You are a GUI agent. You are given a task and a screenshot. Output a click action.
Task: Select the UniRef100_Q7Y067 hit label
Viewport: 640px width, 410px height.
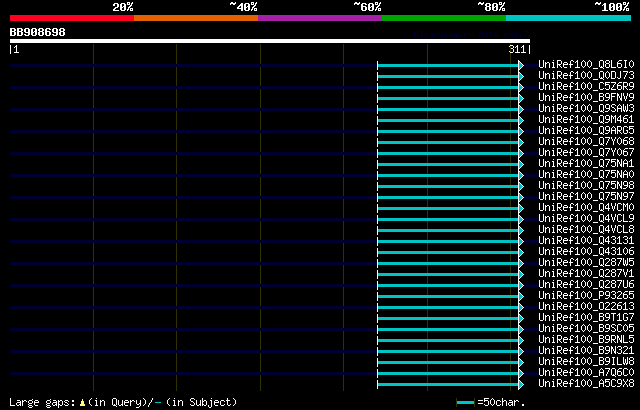tap(586, 153)
